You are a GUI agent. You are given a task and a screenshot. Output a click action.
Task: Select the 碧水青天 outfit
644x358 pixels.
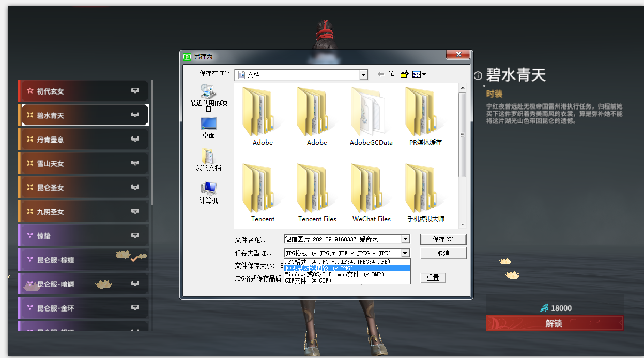point(83,115)
